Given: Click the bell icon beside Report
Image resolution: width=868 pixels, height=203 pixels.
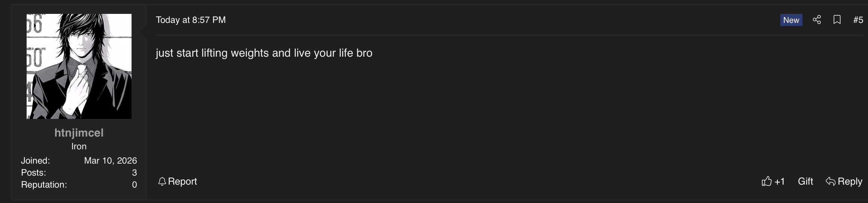Looking at the screenshot, I should (162, 182).
